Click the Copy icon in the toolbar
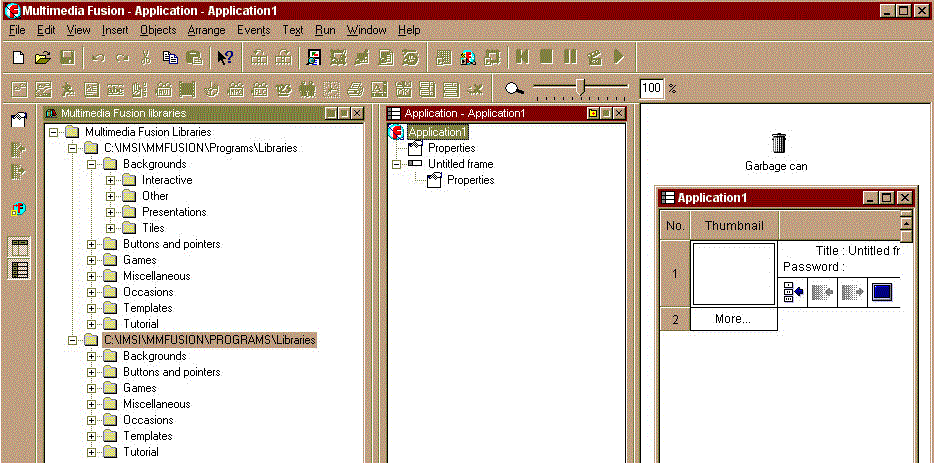Screen dimensions: 934x463 [x=170, y=57]
